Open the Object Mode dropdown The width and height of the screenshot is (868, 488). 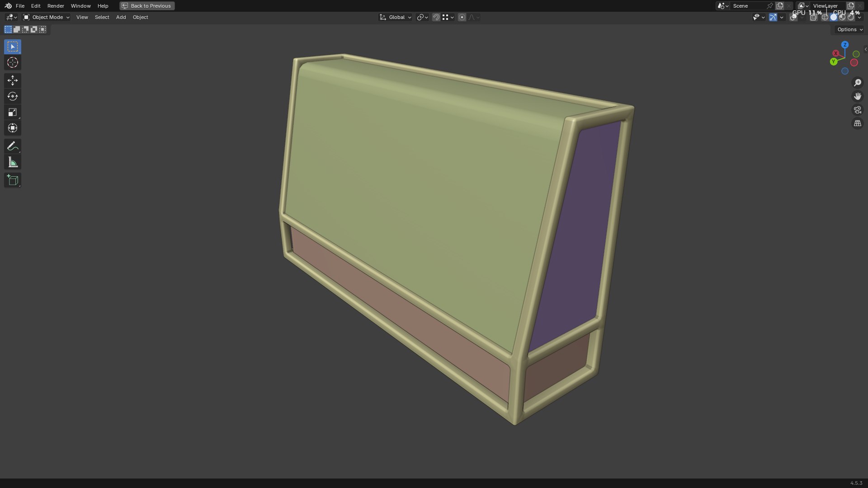[46, 17]
